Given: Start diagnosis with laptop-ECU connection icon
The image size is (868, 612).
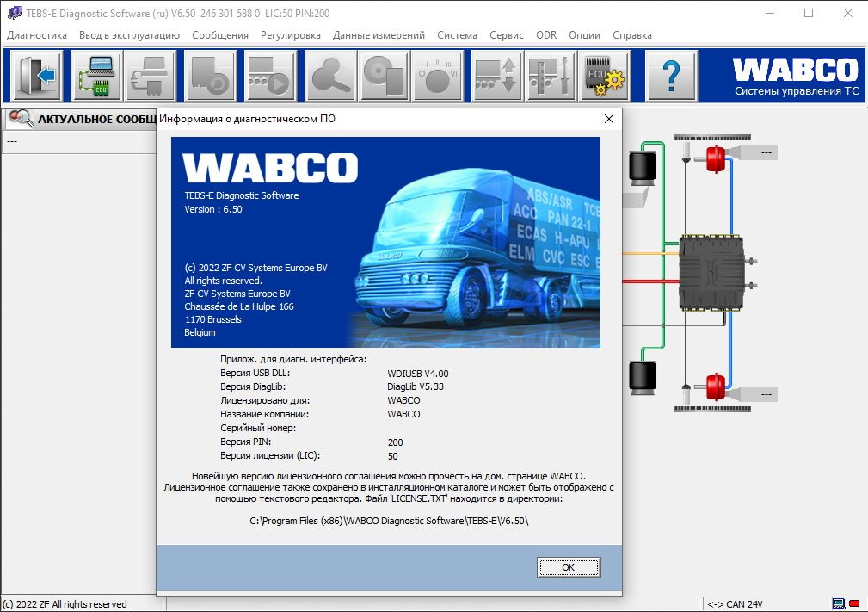Looking at the screenshot, I should tap(95, 76).
